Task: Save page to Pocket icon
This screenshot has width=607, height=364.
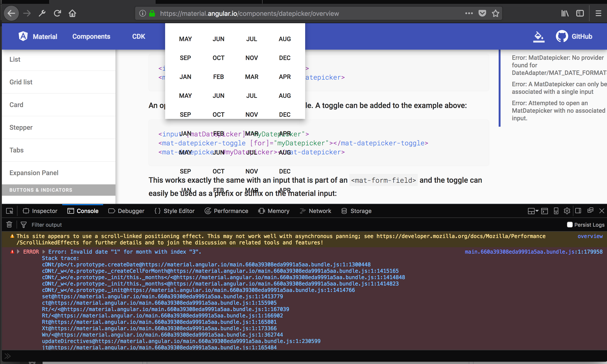Action: (x=482, y=13)
